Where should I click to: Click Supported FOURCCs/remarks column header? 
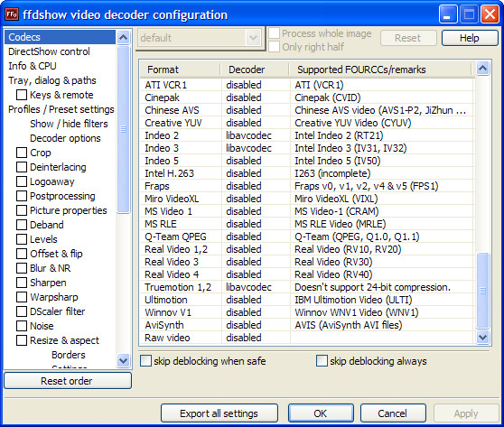pos(380,70)
